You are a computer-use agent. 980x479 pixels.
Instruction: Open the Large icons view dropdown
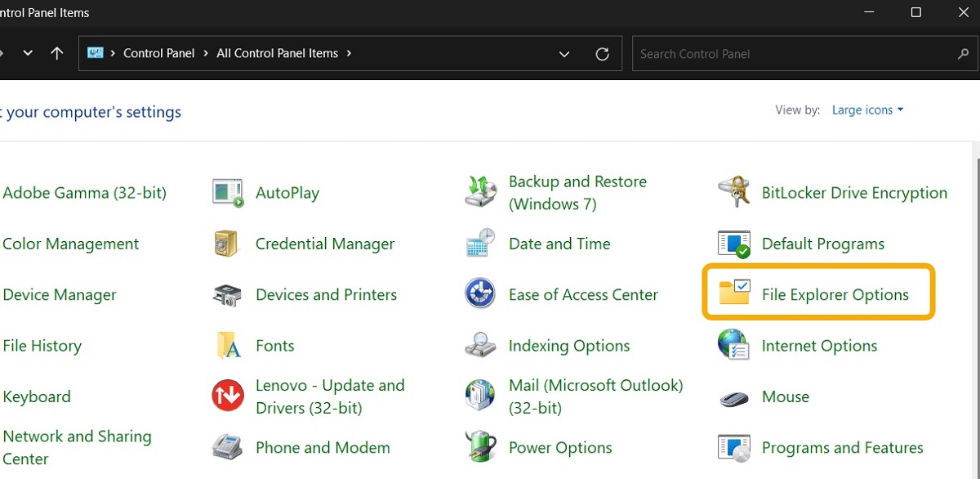pyautogui.click(x=867, y=110)
